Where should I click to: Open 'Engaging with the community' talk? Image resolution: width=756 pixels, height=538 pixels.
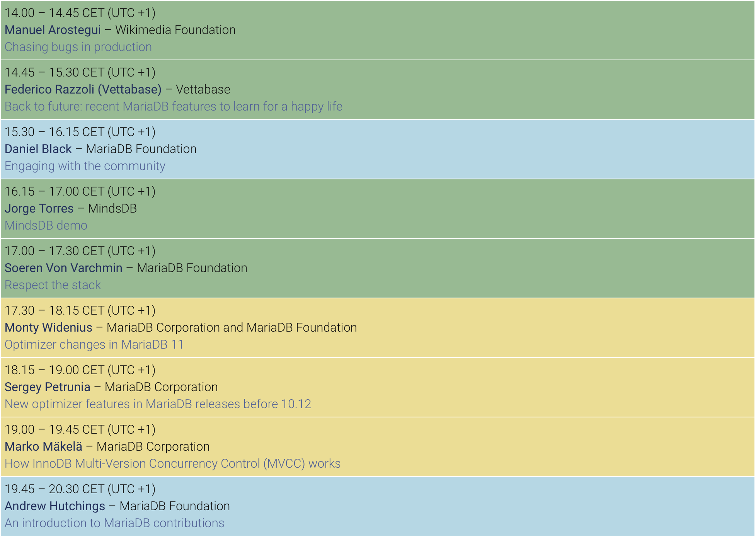(x=85, y=166)
